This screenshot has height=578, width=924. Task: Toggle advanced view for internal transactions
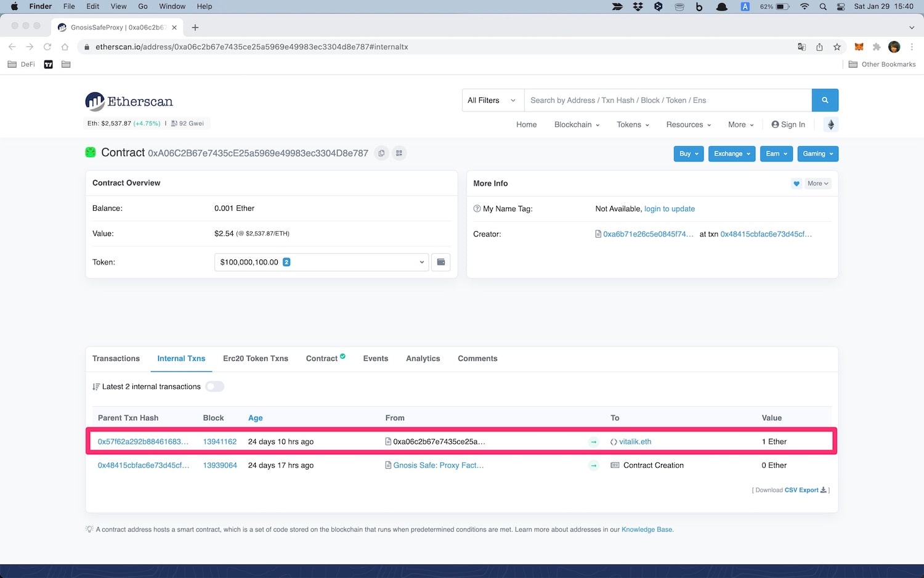pyautogui.click(x=215, y=386)
